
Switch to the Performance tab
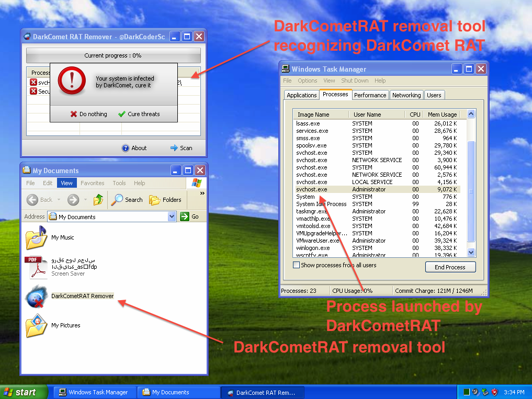(370, 95)
